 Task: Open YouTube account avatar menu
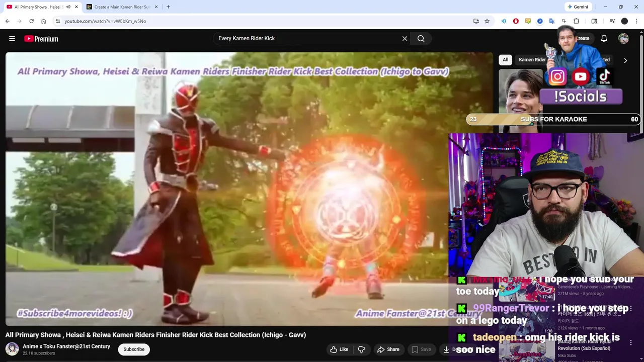[623, 38]
